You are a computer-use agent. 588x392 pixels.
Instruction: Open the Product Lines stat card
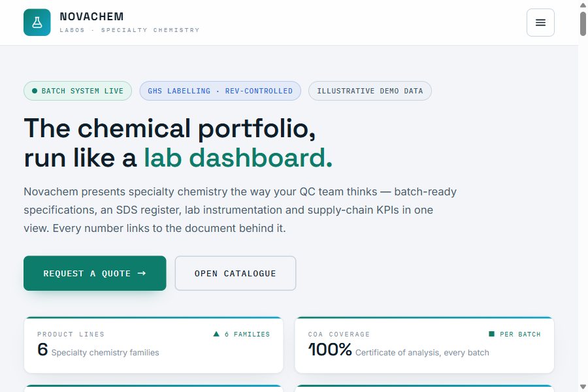pyautogui.click(x=154, y=345)
